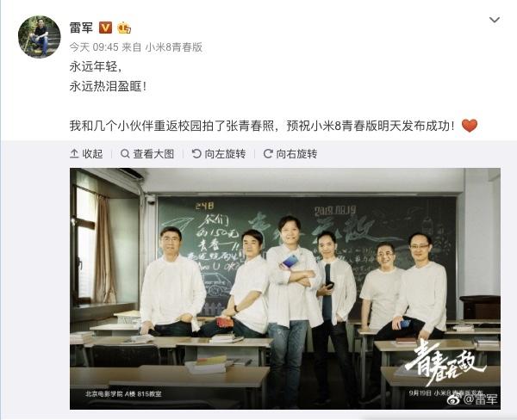Click the crown membership level badge

[x=124, y=28]
